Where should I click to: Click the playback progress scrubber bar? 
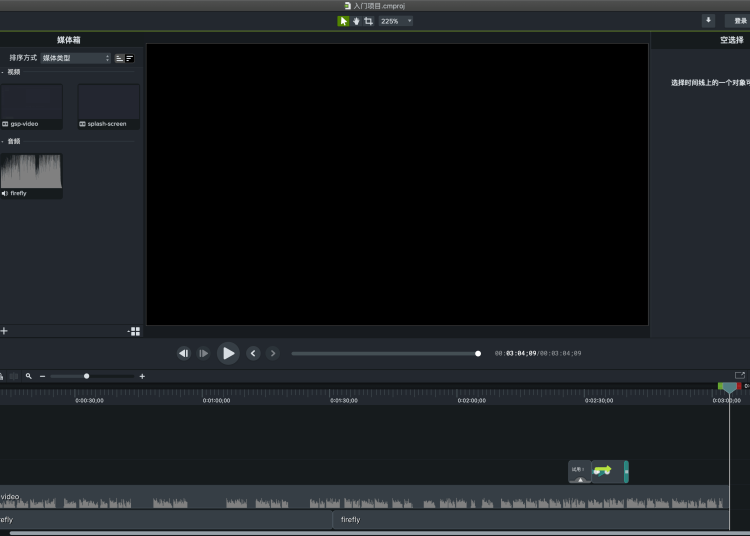385,353
